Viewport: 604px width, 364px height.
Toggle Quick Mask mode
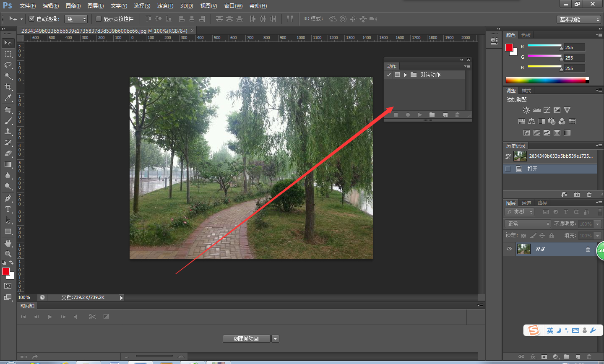(8, 286)
